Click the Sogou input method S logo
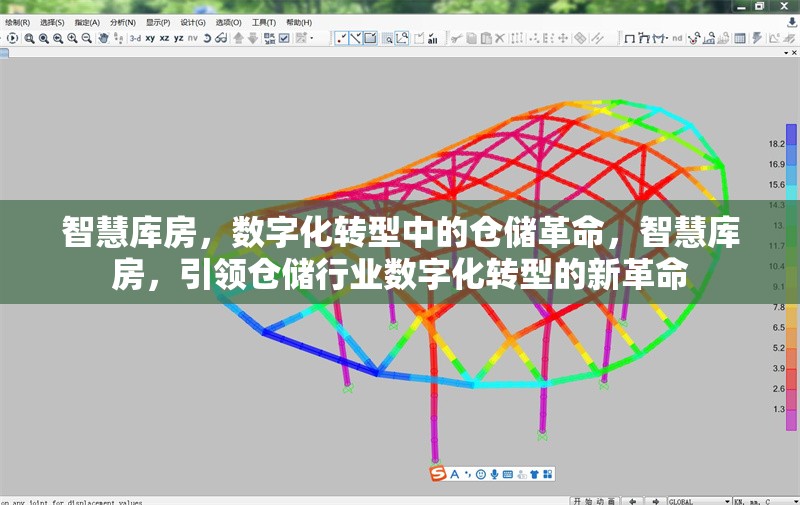 click(438, 474)
